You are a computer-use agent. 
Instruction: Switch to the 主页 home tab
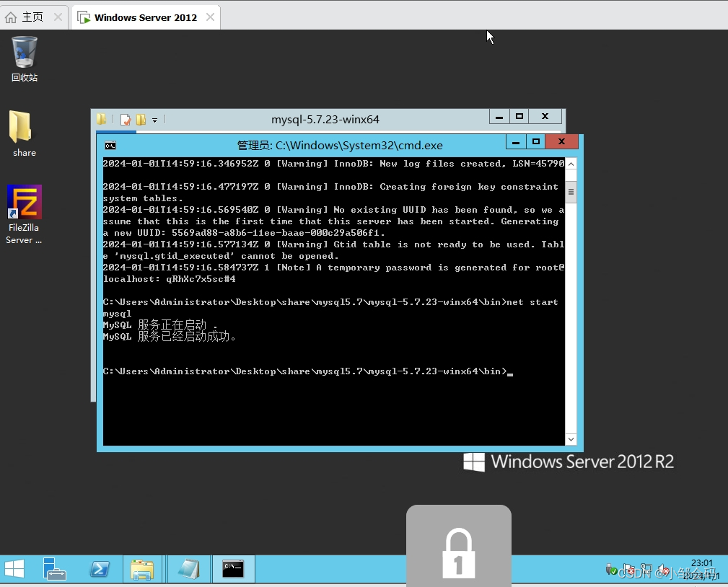click(32, 17)
